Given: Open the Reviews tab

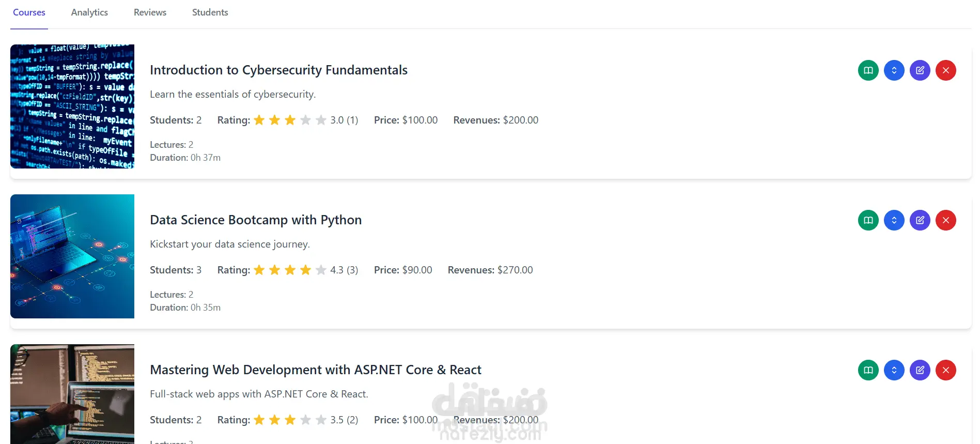Looking at the screenshot, I should coord(150,12).
